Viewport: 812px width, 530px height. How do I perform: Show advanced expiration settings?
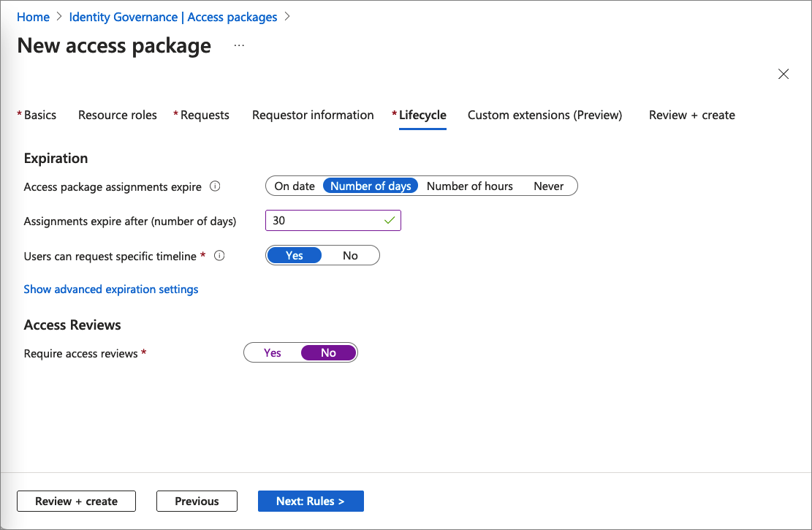[111, 289]
